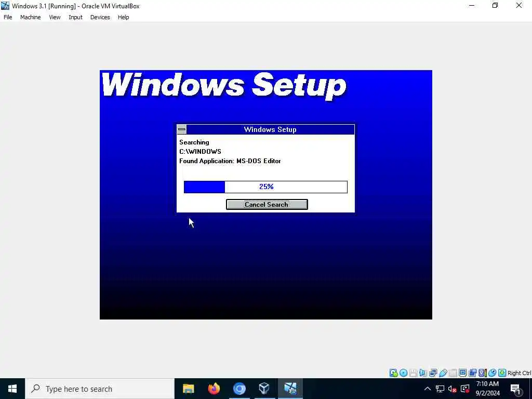Open Firefox from the taskbar
The height and width of the screenshot is (399, 532).
[214, 389]
